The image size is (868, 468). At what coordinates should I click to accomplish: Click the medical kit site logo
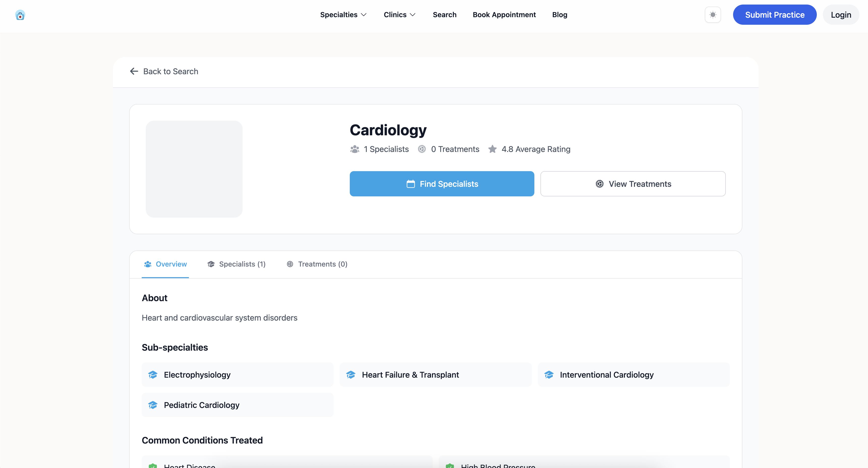(20, 15)
